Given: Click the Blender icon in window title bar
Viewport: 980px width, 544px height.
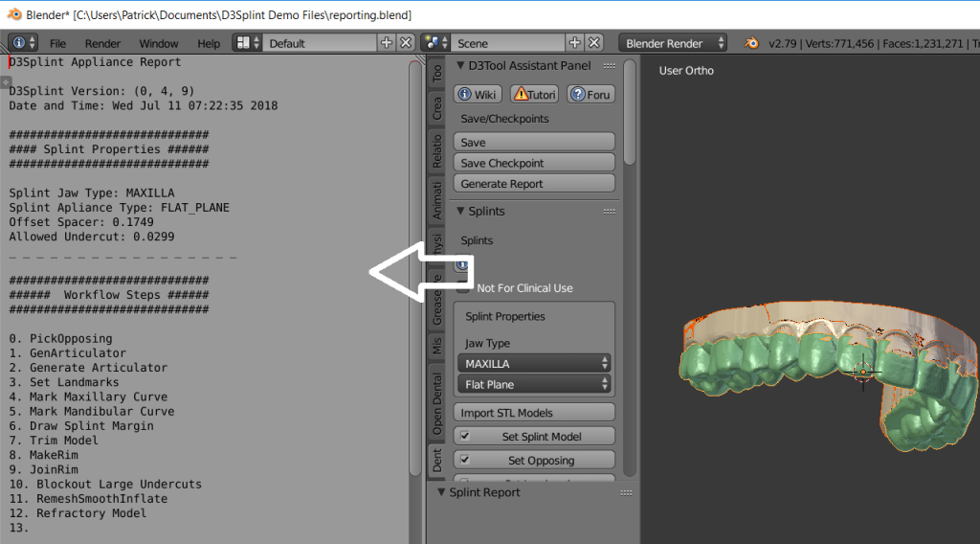Looking at the screenshot, I should pos(13,14).
